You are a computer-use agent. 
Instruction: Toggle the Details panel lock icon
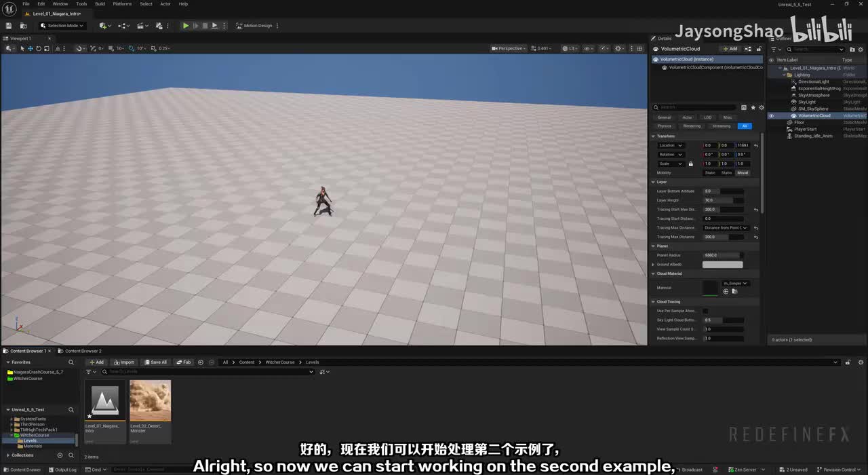759,49
